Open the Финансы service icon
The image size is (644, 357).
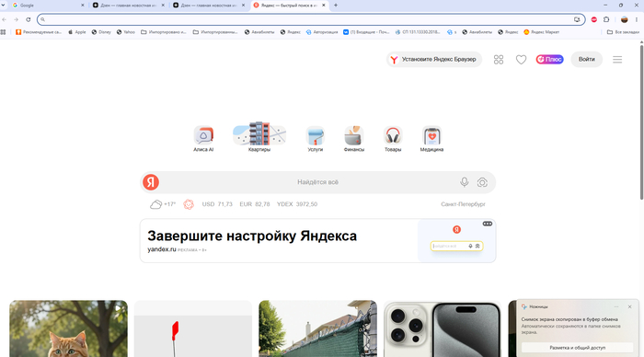pyautogui.click(x=353, y=139)
